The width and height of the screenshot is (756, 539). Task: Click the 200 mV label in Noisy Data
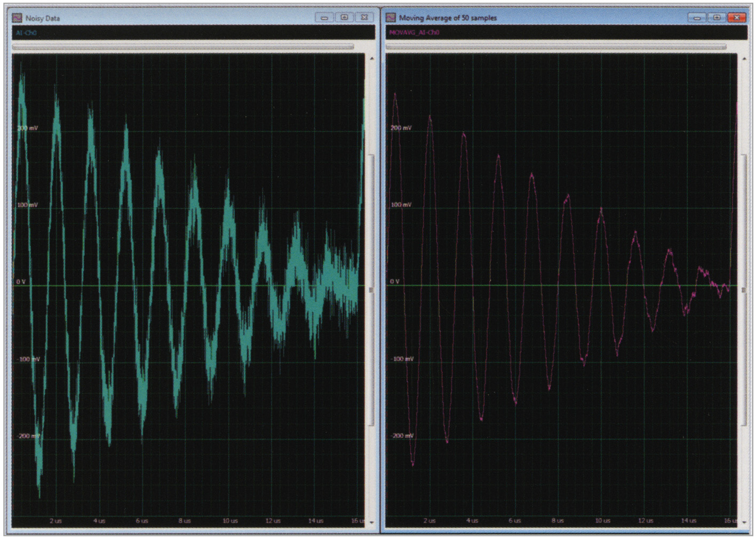(x=28, y=128)
